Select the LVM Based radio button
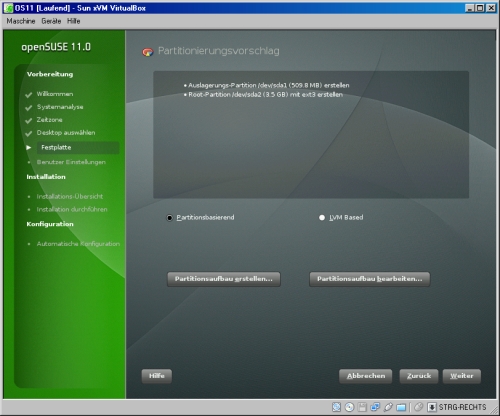Image resolution: width=500 pixels, height=416 pixels. [322, 218]
